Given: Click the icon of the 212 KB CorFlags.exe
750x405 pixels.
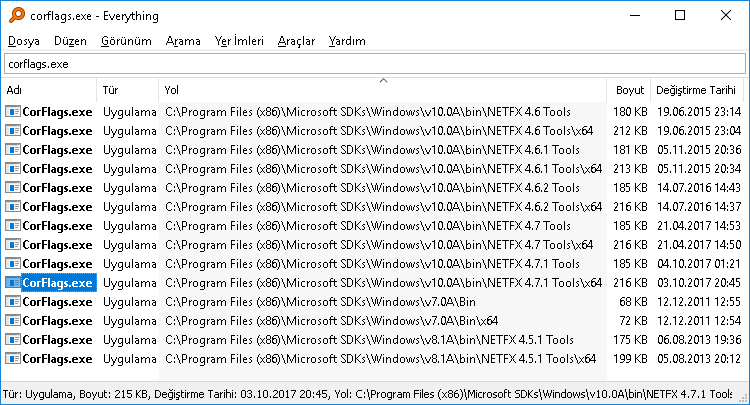Looking at the screenshot, I should [13, 131].
